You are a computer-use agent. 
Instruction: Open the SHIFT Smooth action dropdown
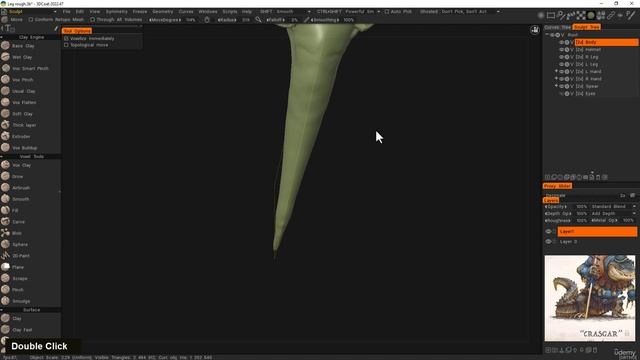pyautogui.click(x=309, y=12)
